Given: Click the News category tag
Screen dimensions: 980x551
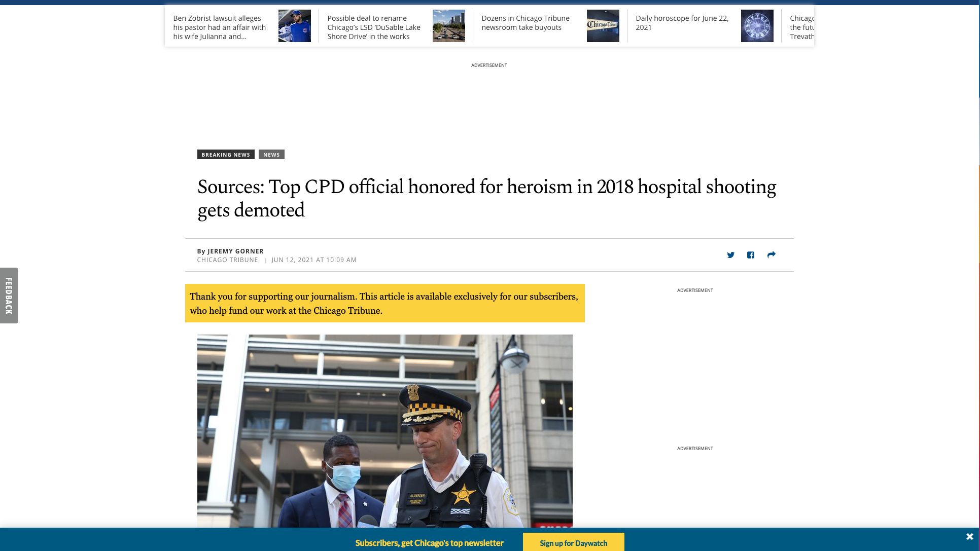Looking at the screenshot, I should click(271, 155).
